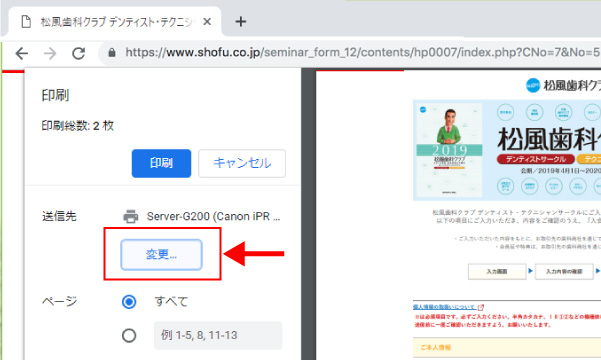Click the blue Shofu logo in preview
Image resolution: width=601 pixels, height=360 pixels.
(533, 85)
